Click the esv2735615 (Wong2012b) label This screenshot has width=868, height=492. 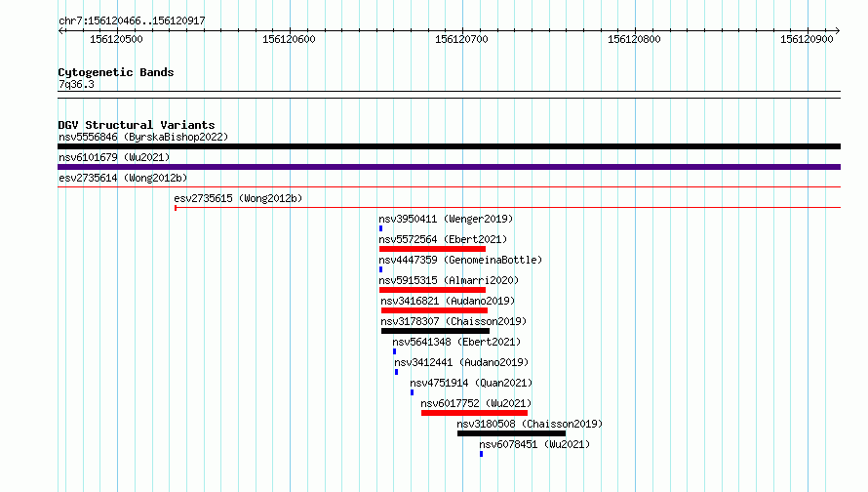(238, 198)
